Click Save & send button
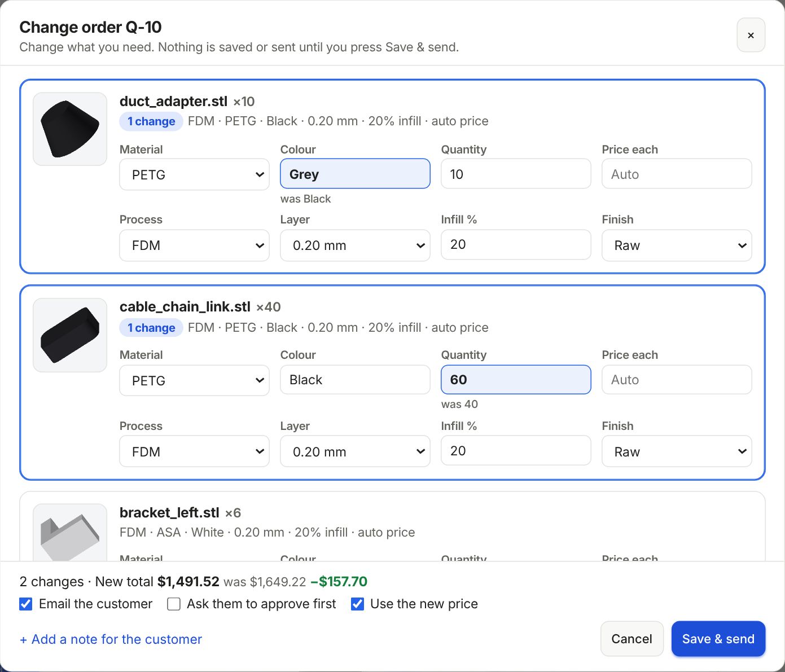 click(718, 639)
